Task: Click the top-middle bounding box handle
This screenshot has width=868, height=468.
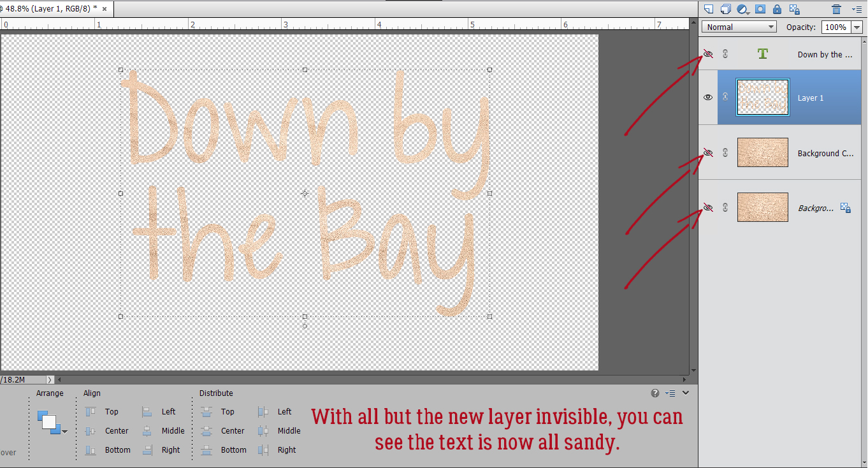Action: (305, 69)
